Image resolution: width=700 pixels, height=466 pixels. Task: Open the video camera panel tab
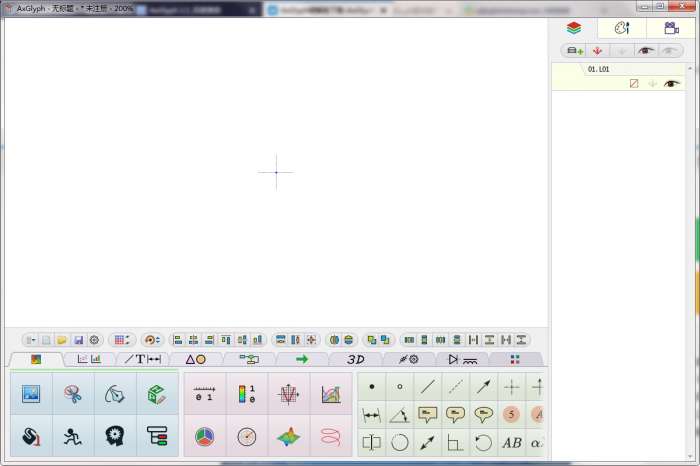tap(671, 28)
